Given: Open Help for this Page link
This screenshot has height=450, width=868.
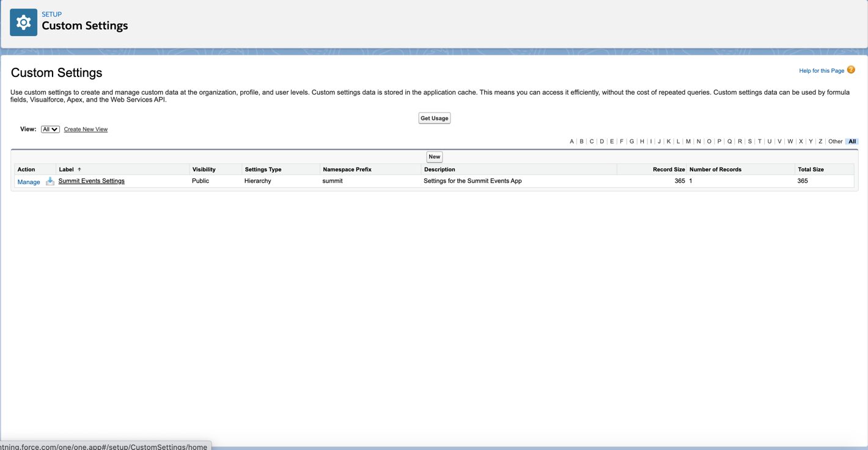Looking at the screenshot, I should pyautogui.click(x=822, y=70).
